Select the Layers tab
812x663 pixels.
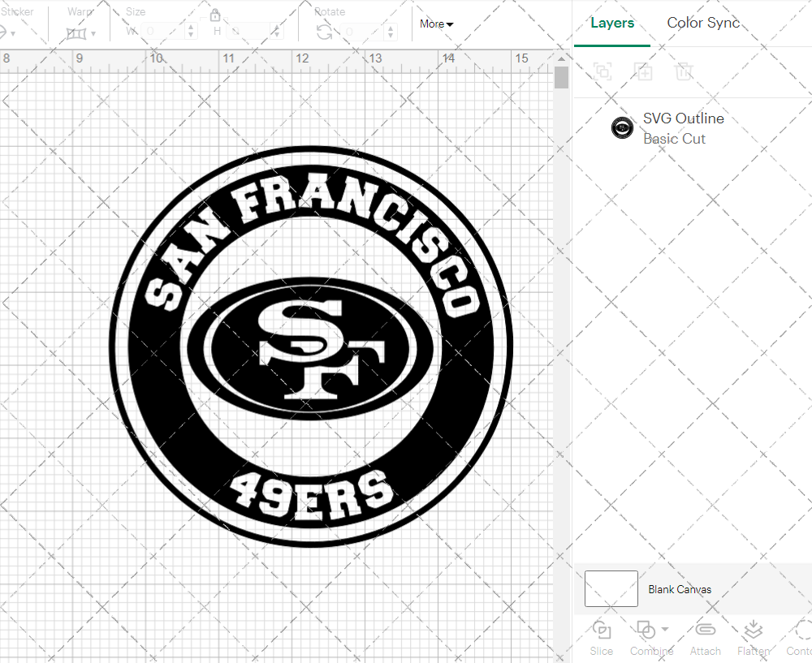612,23
